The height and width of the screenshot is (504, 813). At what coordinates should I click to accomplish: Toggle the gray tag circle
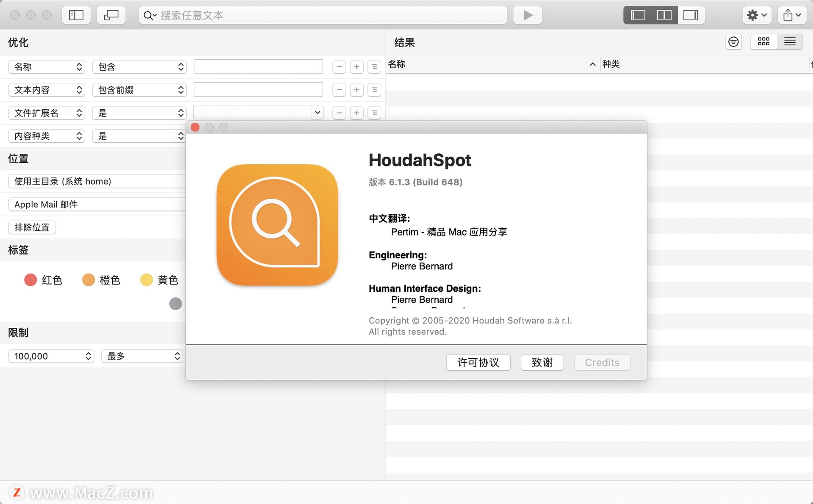(x=175, y=304)
